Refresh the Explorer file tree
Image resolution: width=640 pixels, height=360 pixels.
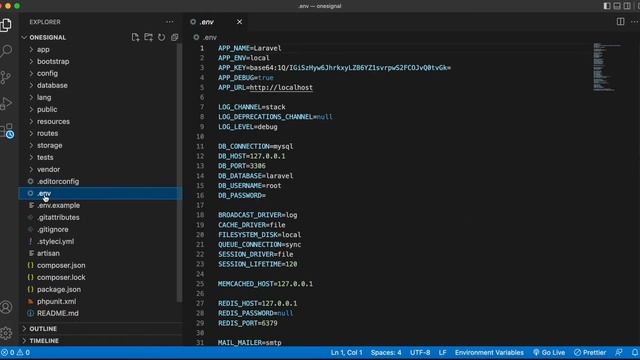tap(162, 37)
